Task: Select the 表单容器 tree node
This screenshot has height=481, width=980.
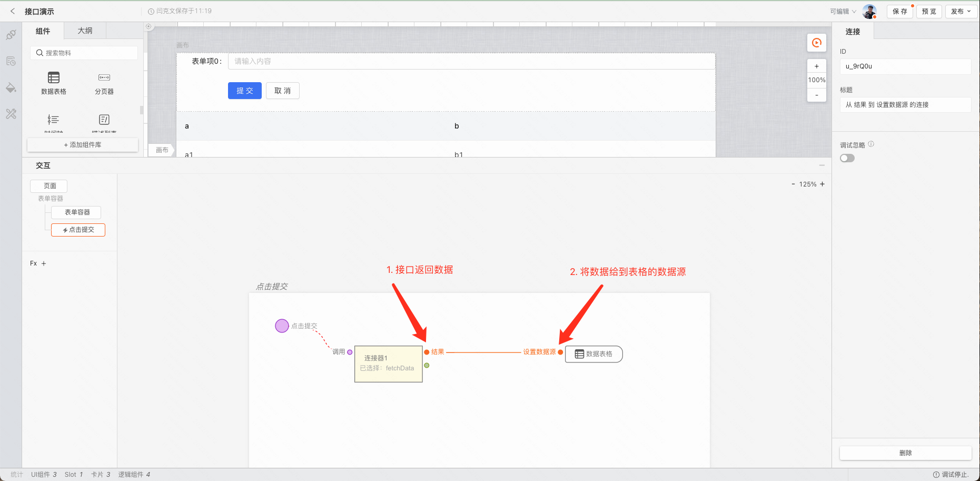Action: pos(76,212)
